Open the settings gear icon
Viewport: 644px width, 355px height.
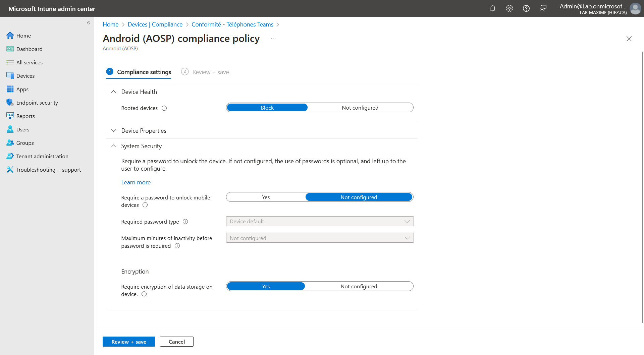pyautogui.click(x=509, y=8)
